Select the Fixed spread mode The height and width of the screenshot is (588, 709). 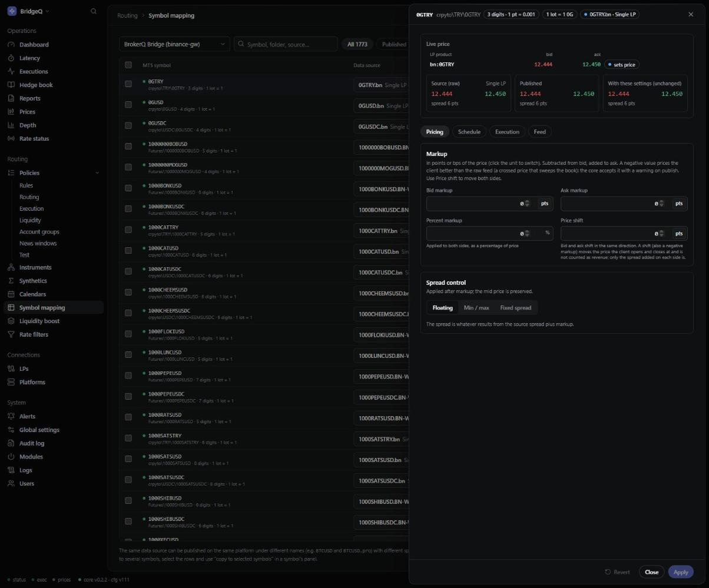(516, 308)
